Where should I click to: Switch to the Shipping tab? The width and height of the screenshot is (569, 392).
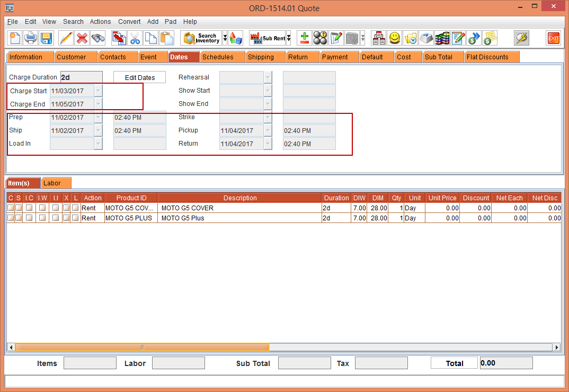265,57
